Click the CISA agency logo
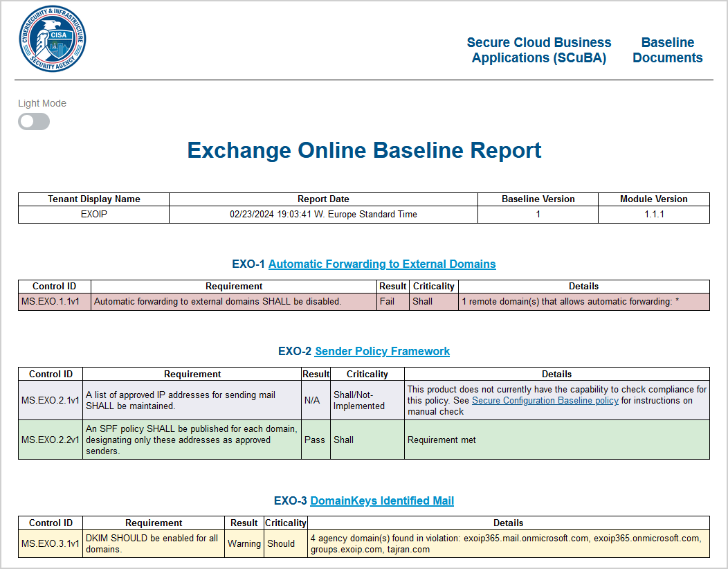The image size is (728, 569). [x=53, y=39]
